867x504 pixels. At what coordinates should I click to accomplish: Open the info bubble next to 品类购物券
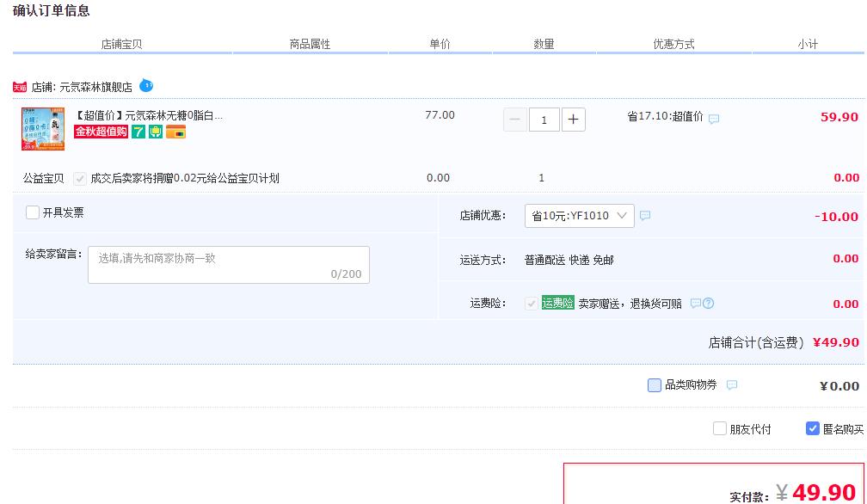tap(731, 384)
